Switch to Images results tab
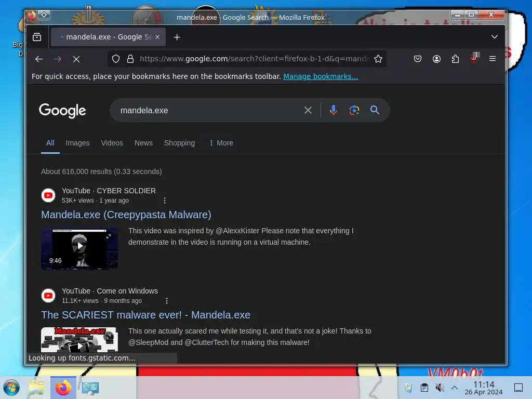The width and height of the screenshot is (532, 399). 77,143
